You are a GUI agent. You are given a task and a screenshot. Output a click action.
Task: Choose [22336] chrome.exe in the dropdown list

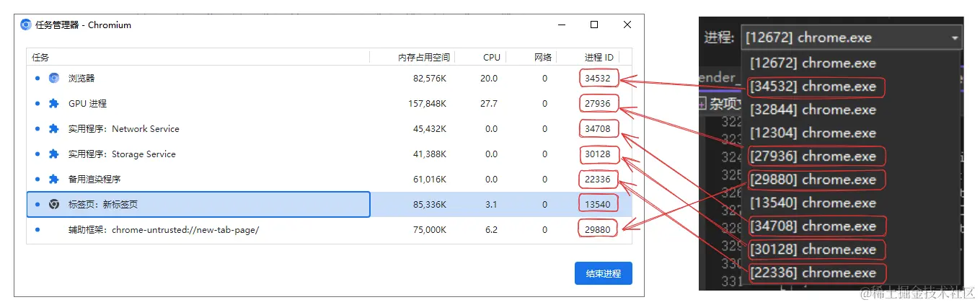(x=852, y=273)
